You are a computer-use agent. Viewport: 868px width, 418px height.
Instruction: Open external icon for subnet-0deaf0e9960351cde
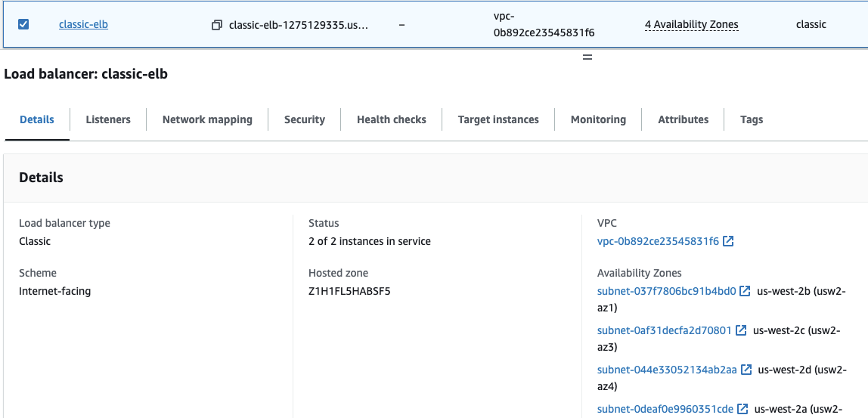point(742,409)
